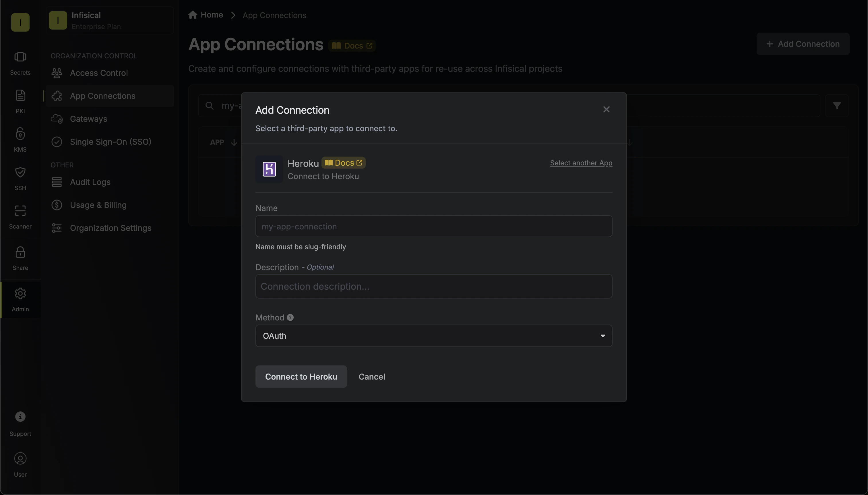The image size is (868, 495).
Task: Open the SSH shield icon
Action: pos(20,172)
